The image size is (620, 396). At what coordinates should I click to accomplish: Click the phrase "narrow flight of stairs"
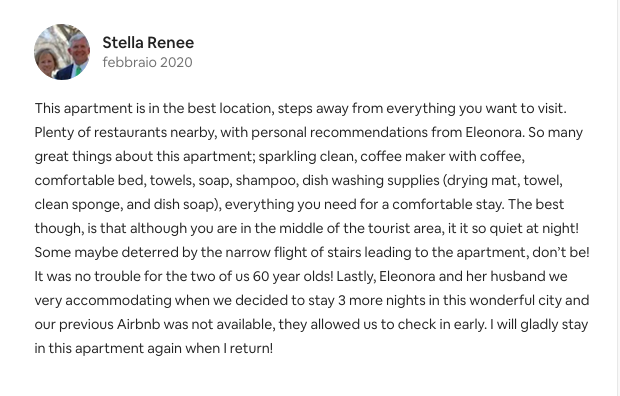[x=293, y=252]
